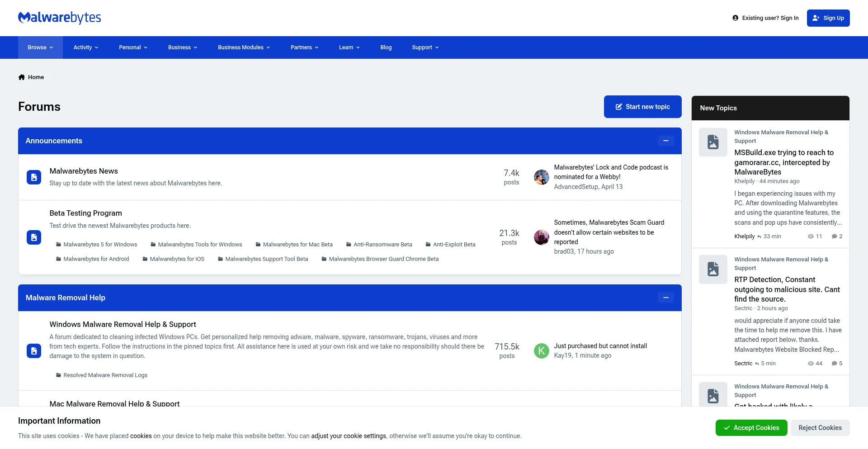
Task: Open the Beta Testing Program forum
Action: [85, 213]
